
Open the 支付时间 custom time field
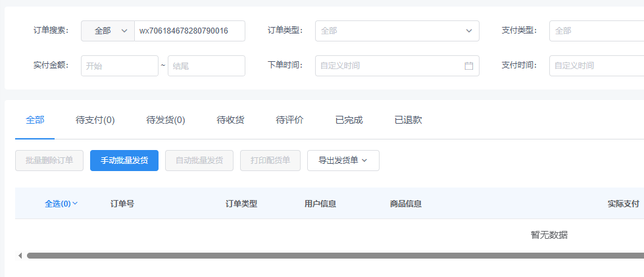tap(597, 66)
